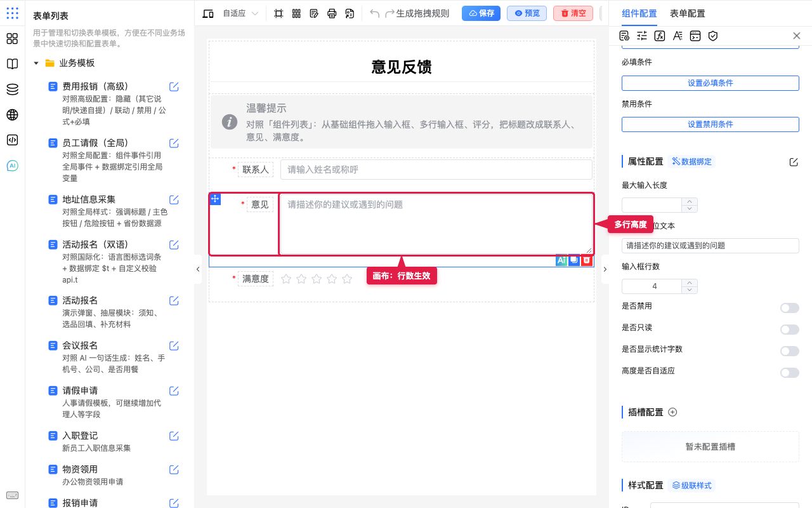Screen dimensions: 812x508
Task: Collapse the 业务模板 folder tree
Action: (x=36, y=63)
